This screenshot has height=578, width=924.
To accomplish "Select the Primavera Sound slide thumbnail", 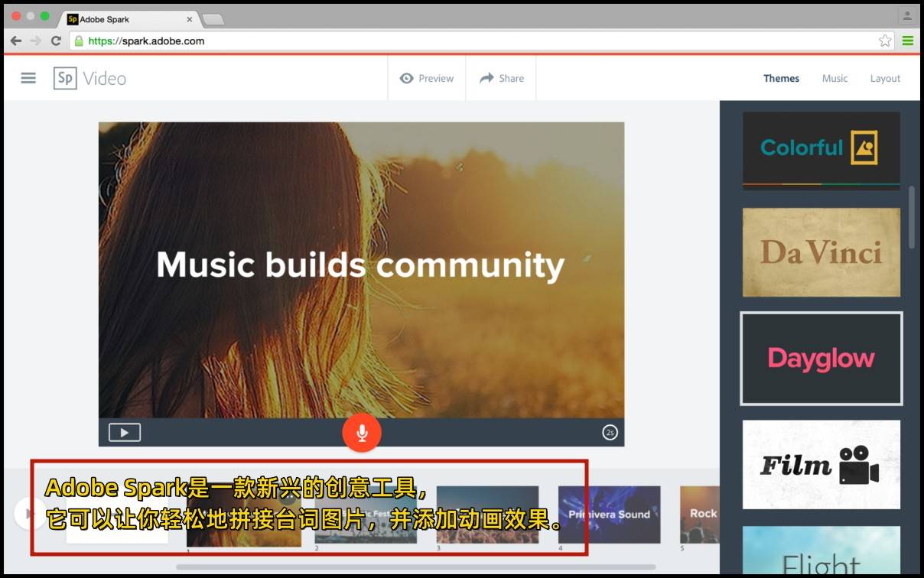I will pos(609,515).
